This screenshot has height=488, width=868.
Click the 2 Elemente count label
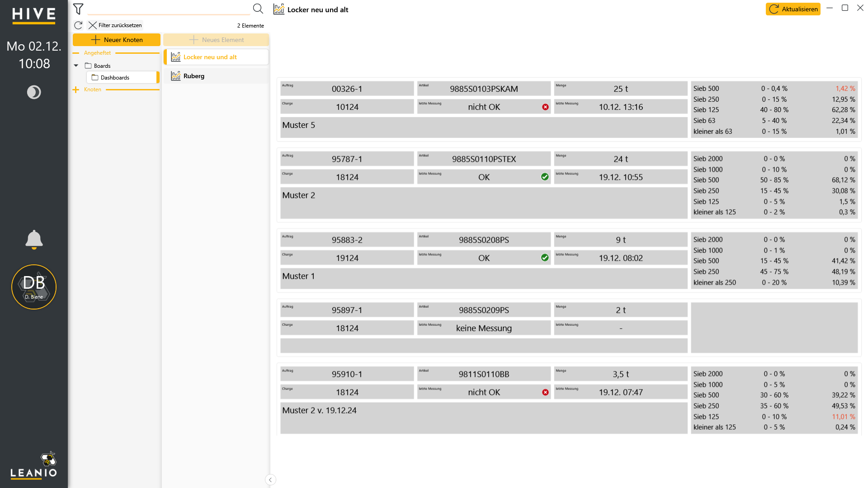tap(250, 26)
